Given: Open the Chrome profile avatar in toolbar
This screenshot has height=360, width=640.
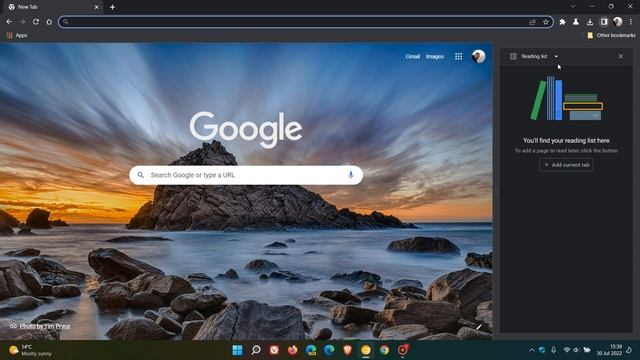Looking at the screenshot, I should [x=618, y=22].
